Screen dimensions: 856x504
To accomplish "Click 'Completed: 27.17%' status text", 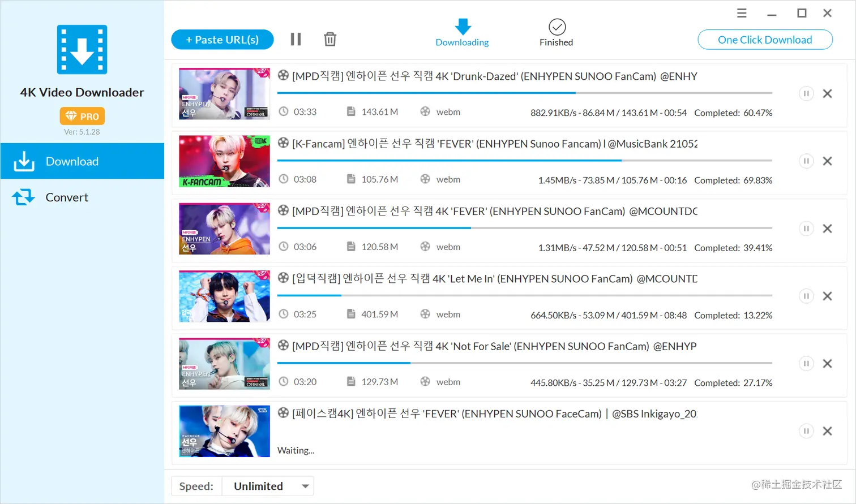I will click(733, 382).
